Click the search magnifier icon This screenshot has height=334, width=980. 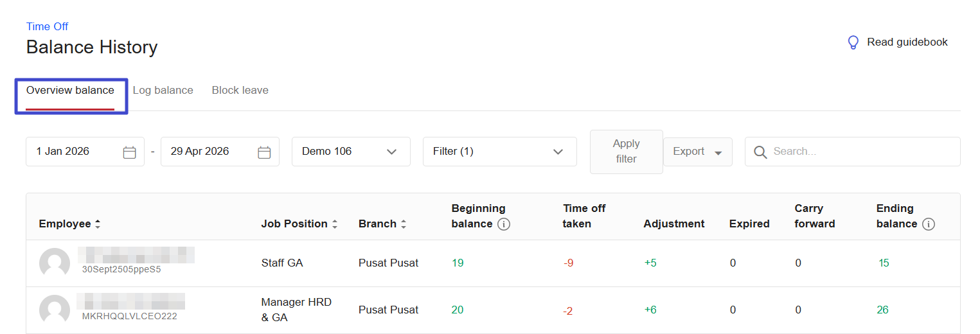coord(760,152)
